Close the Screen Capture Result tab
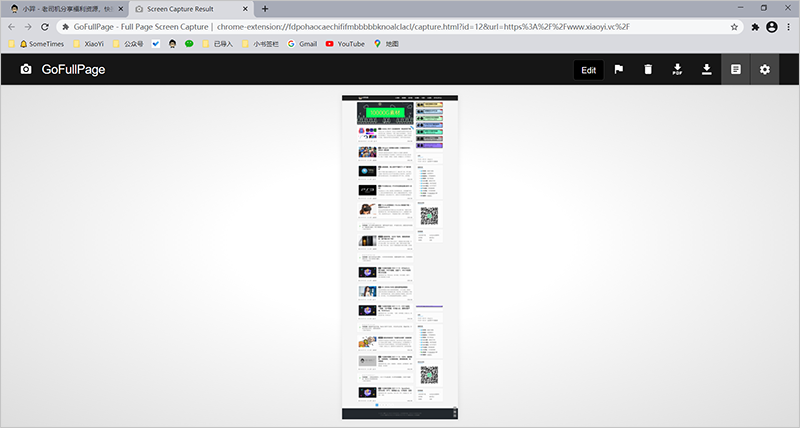This screenshot has height=428, width=800. [x=245, y=9]
